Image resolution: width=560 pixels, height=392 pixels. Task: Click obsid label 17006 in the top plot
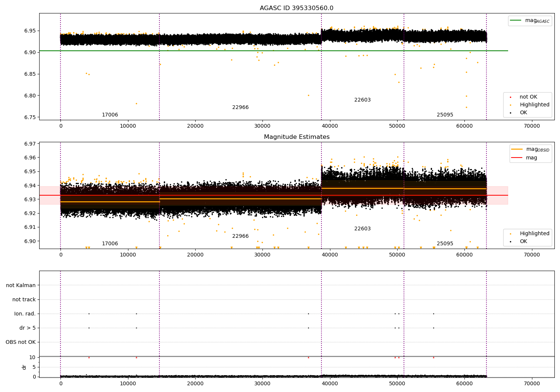[x=110, y=115]
